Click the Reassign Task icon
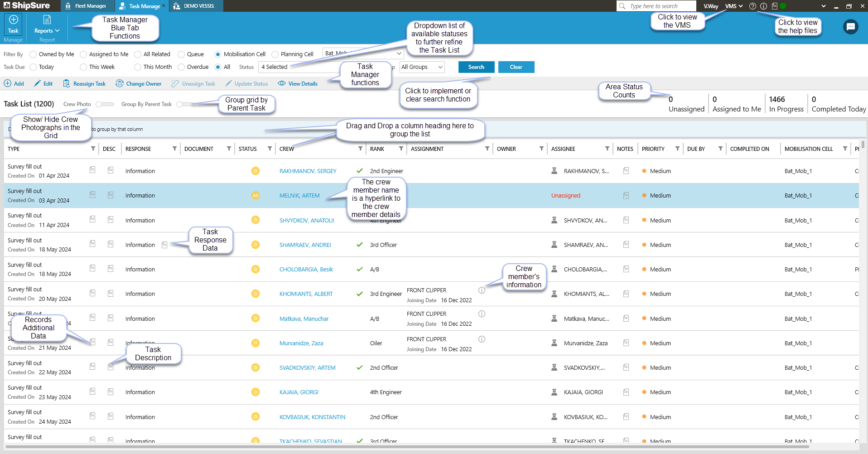This screenshot has width=868, height=454. [67, 83]
